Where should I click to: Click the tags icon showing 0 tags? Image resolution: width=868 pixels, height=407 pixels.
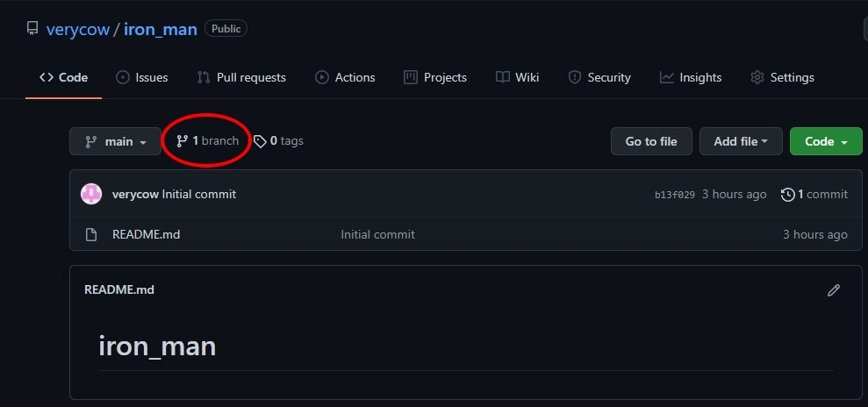(260, 141)
